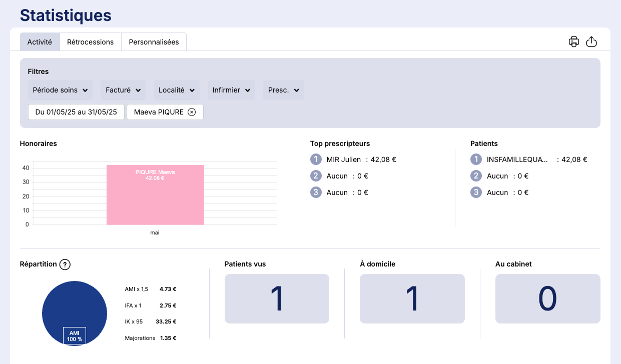The width and height of the screenshot is (621, 364).
Task: Click rank 1 badge beside INSFAMILLEQUA patient
Action: (476, 159)
